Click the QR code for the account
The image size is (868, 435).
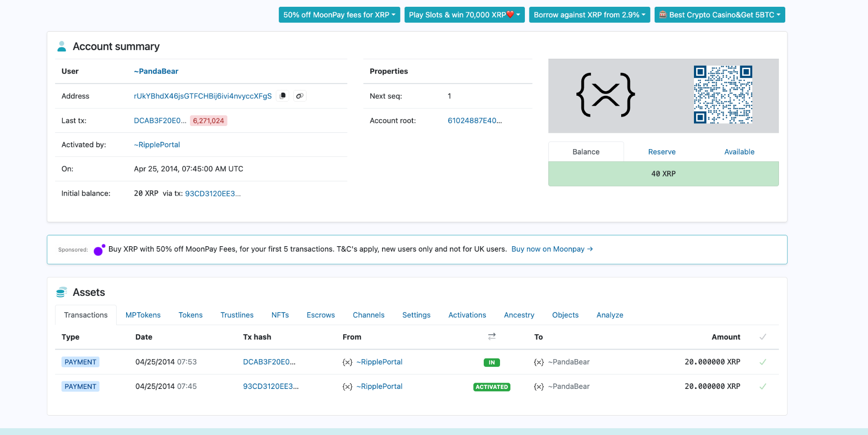722,95
